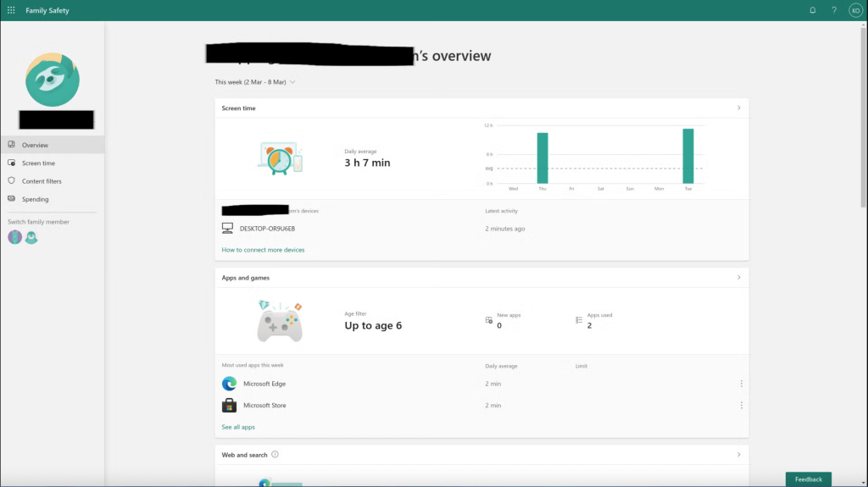The width and height of the screenshot is (868, 487).
Task: Click the How to connect more devices link
Action: (x=263, y=250)
